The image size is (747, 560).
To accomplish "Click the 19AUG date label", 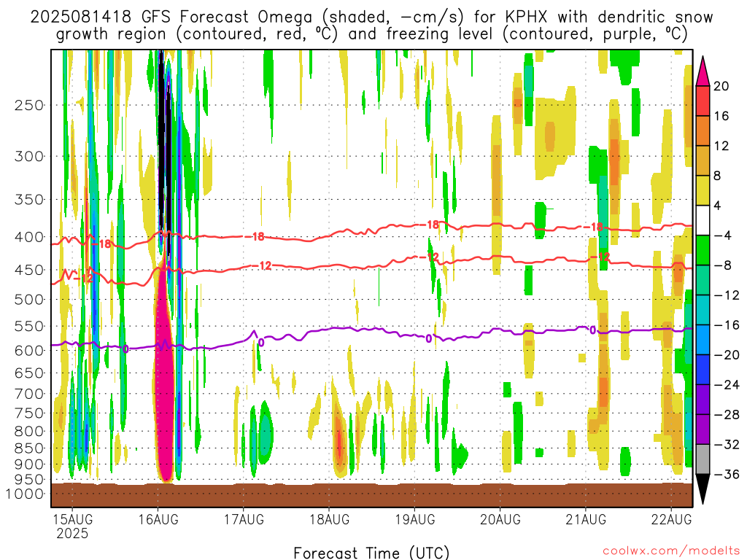I will pos(414,519).
